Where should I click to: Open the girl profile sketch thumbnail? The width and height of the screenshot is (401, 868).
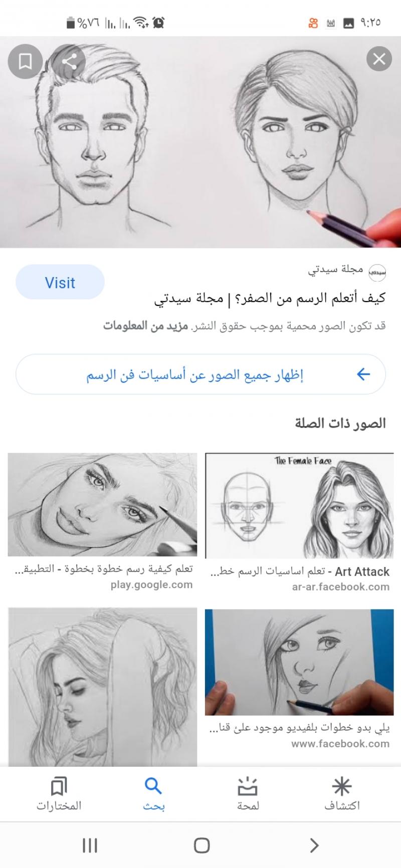tap(102, 687)
